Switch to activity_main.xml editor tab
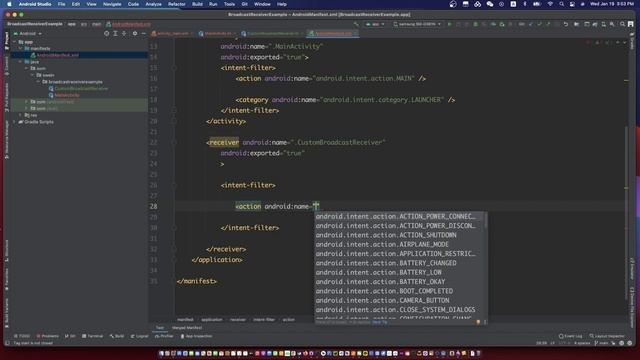This screenshot has width=640, height=360. [x=173, y=33]
